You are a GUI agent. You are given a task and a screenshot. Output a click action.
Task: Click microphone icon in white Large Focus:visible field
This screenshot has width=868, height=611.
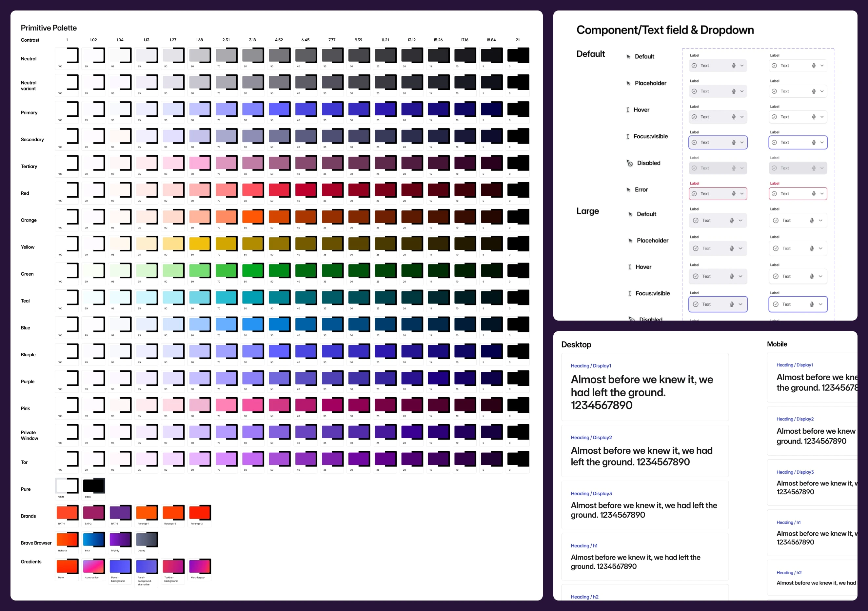[x=812, y=305]
